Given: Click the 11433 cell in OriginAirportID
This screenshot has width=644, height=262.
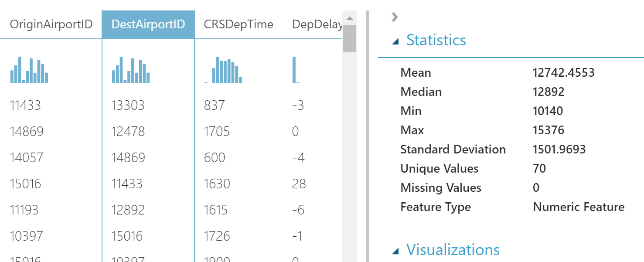Looking at the screenshot, I should [25, 105].
